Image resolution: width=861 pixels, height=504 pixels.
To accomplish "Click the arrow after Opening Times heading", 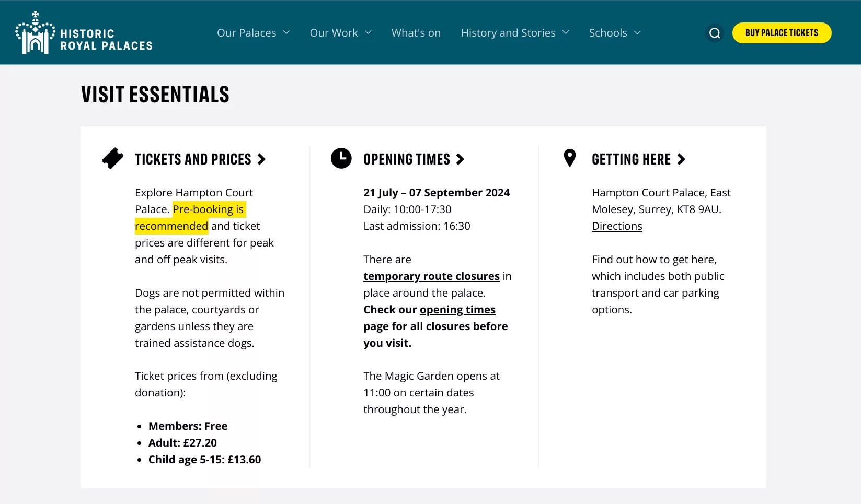I will coord(460,159).
